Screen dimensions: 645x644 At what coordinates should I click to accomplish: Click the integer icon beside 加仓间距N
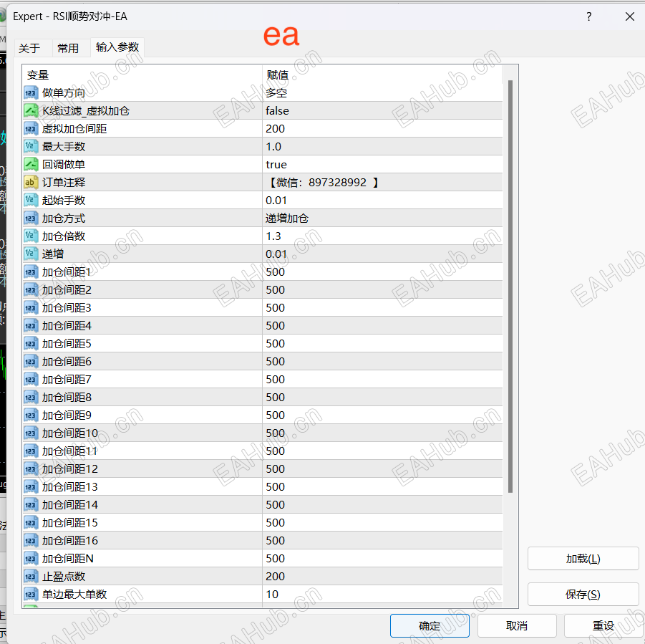[31, 559]
